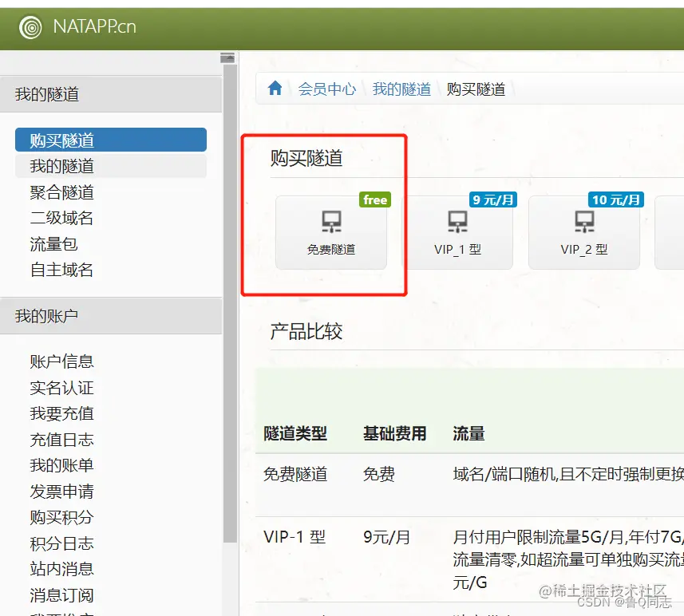Click the 产品比较 section heading

tap(306, 331)
